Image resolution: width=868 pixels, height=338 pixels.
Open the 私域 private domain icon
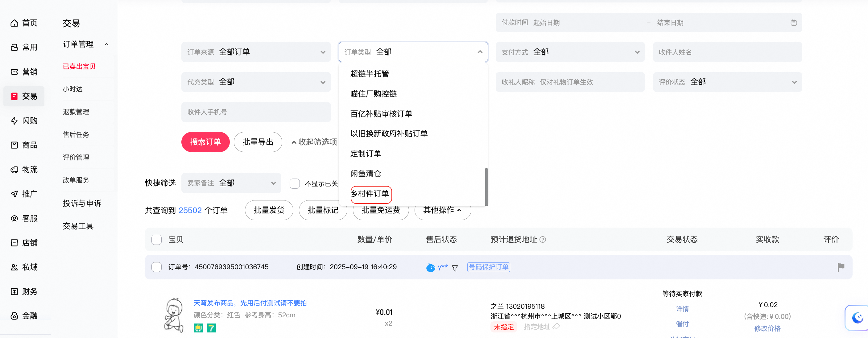click(x=14, y=267)
